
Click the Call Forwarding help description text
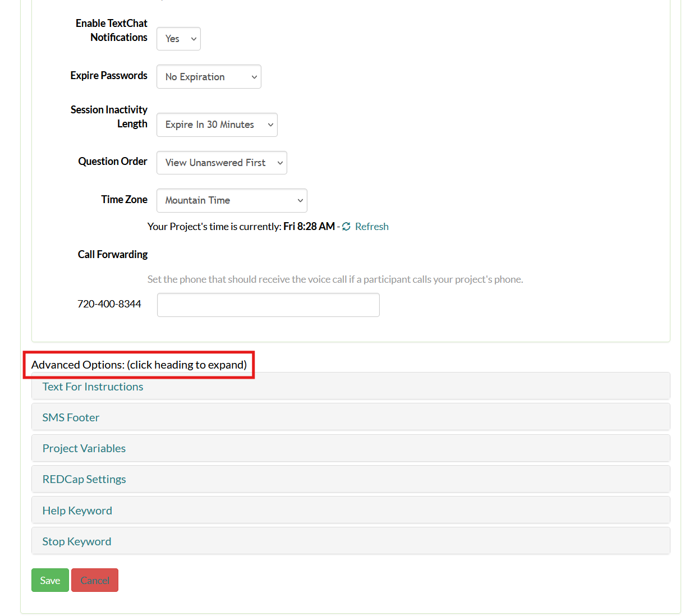(x=335, y=279)
